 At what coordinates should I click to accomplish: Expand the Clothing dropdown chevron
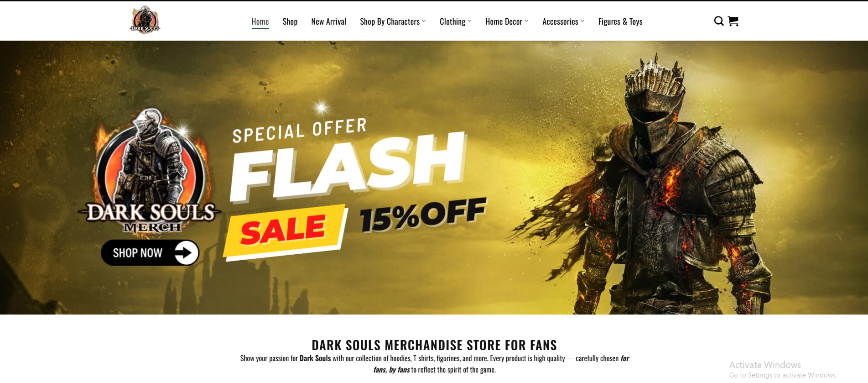(469, 21)
